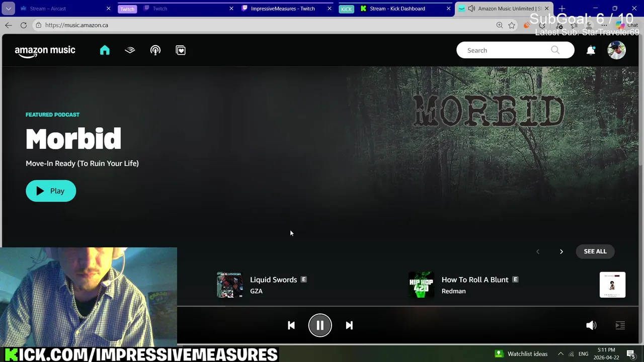Click the Hip Hop 420 album cover
Viewport: 644px width, 362px height.
[421, 285]
